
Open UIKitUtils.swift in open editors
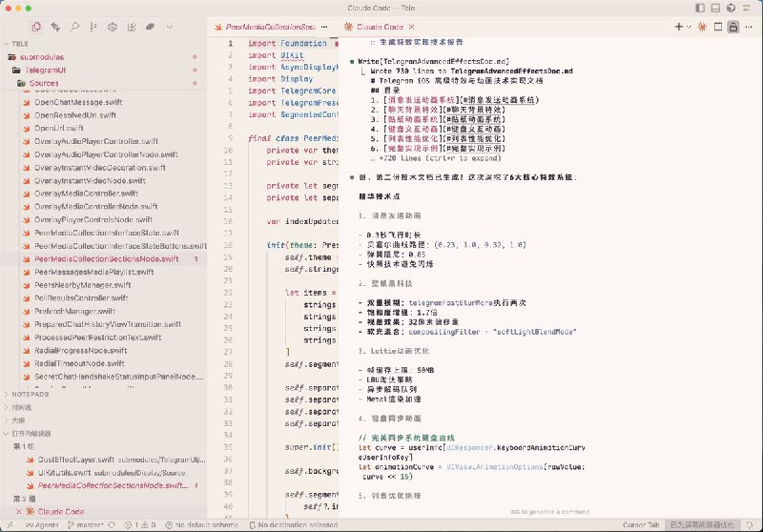click(106, 473)
